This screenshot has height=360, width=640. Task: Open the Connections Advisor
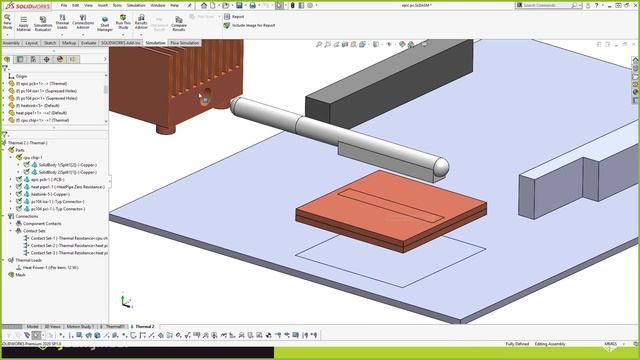point(83,22)
